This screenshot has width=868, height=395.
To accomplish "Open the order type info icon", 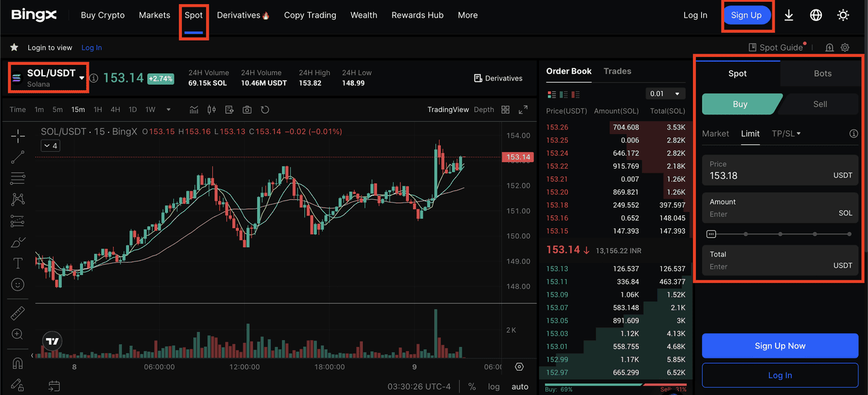I will 854,133.
